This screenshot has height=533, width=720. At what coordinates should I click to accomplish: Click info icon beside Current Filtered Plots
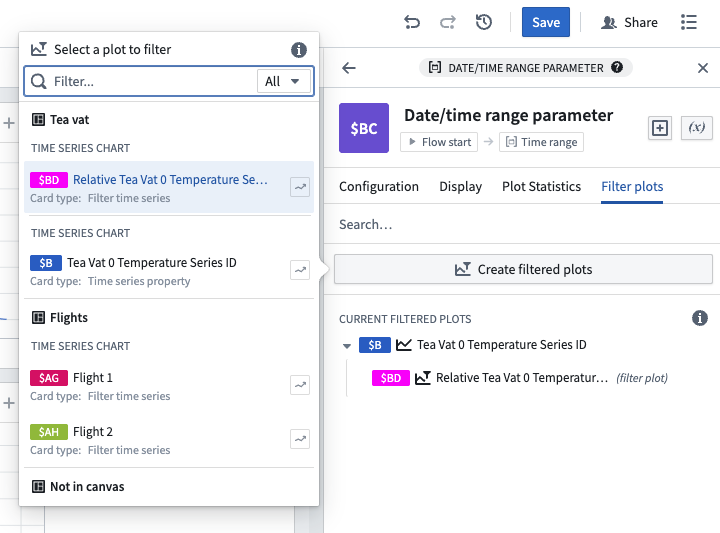tap(700, 318)
